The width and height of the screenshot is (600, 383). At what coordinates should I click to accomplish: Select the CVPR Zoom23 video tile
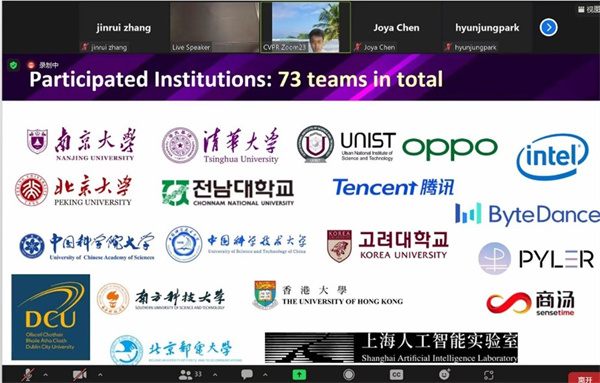coord(305,28)
